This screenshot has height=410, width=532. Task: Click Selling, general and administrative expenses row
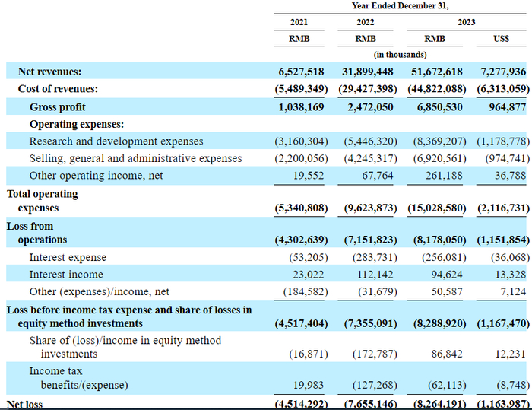pos(266,158)
